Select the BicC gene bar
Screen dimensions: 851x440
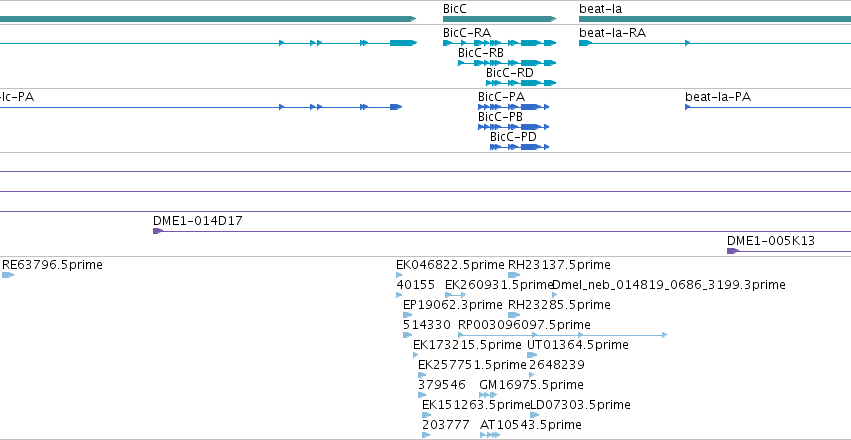499,19
